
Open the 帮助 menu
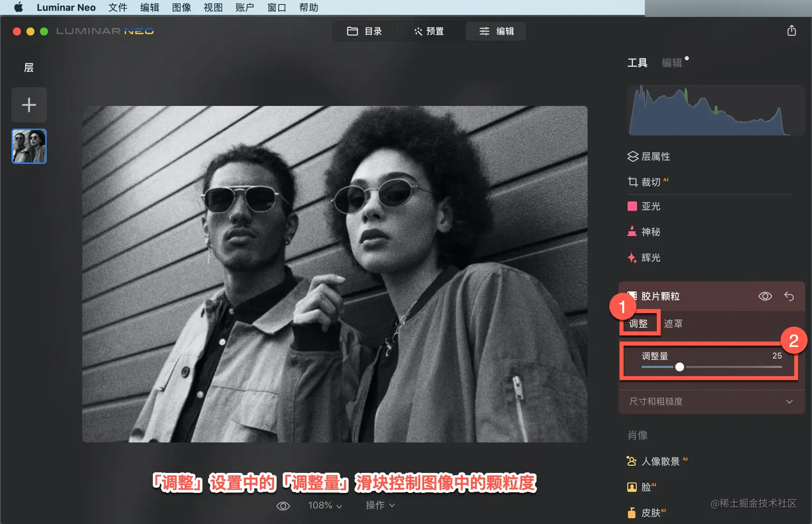tap(309, 8)
